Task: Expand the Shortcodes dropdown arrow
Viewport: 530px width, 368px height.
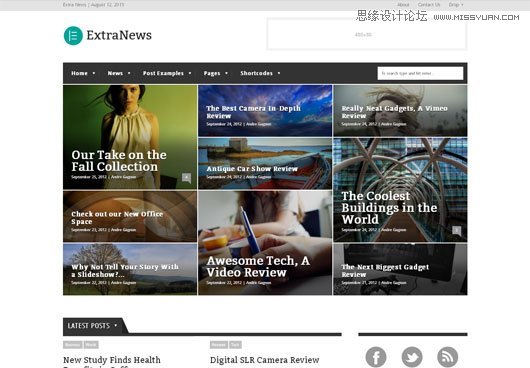Action: point(279,73)
